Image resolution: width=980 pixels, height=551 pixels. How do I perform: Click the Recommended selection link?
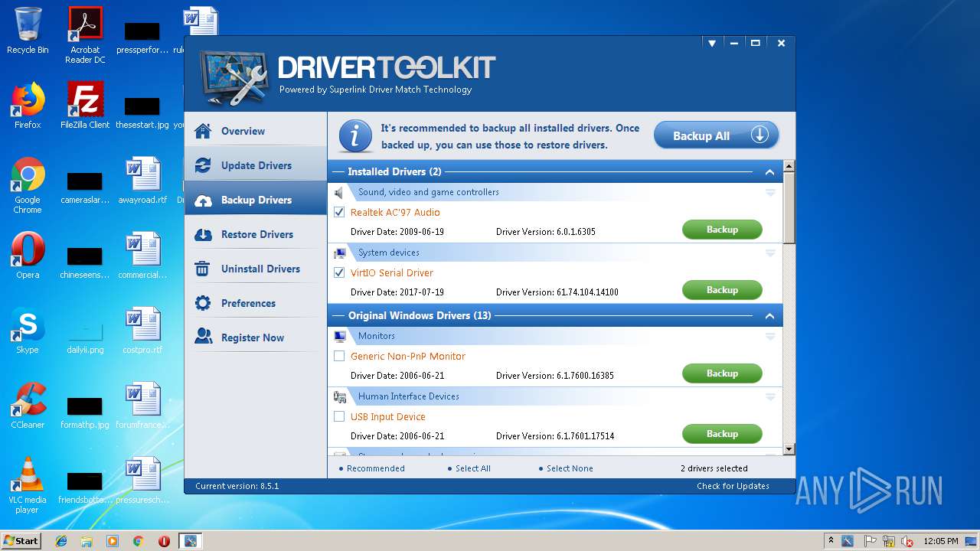pyautogui.click(x=375, y=468)
